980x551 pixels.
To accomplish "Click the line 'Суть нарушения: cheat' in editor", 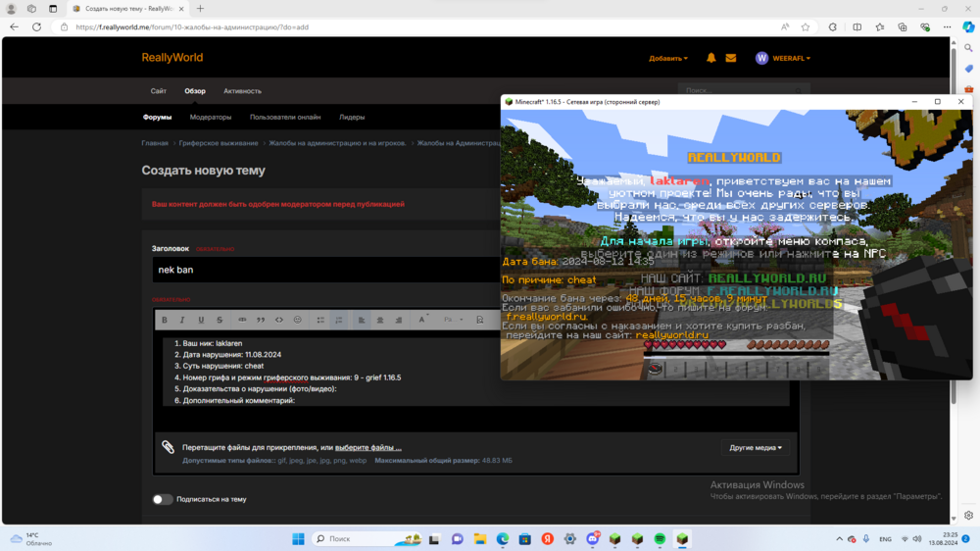I will point(223,366).
